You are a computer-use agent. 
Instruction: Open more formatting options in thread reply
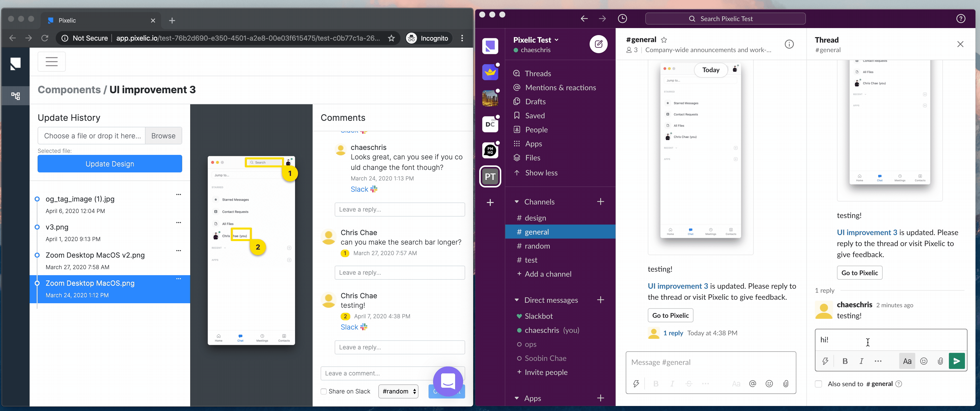click(x=878, y=361)
